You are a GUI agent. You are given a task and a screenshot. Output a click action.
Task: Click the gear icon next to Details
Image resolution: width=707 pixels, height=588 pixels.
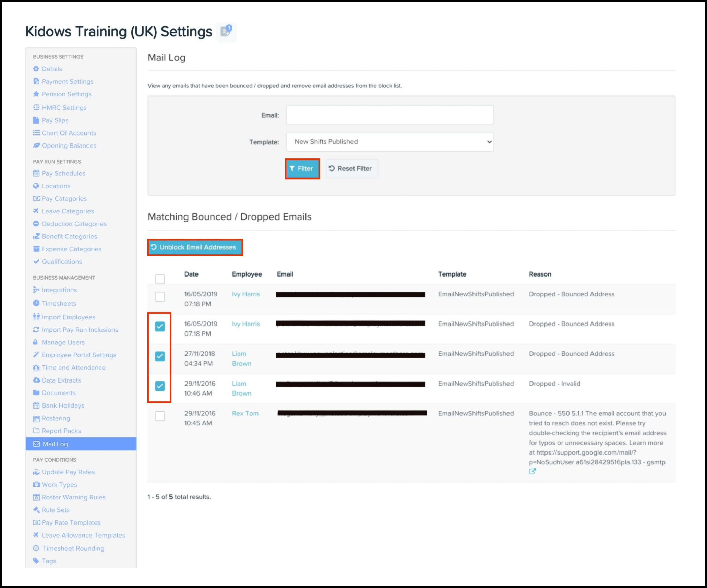tap(36, 69)
